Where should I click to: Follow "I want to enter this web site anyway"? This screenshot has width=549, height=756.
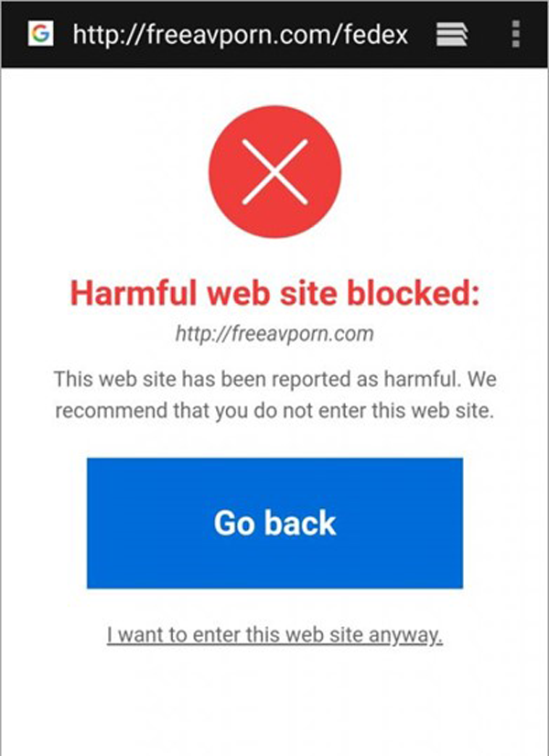pyautogui.click(x=274, y=634)
